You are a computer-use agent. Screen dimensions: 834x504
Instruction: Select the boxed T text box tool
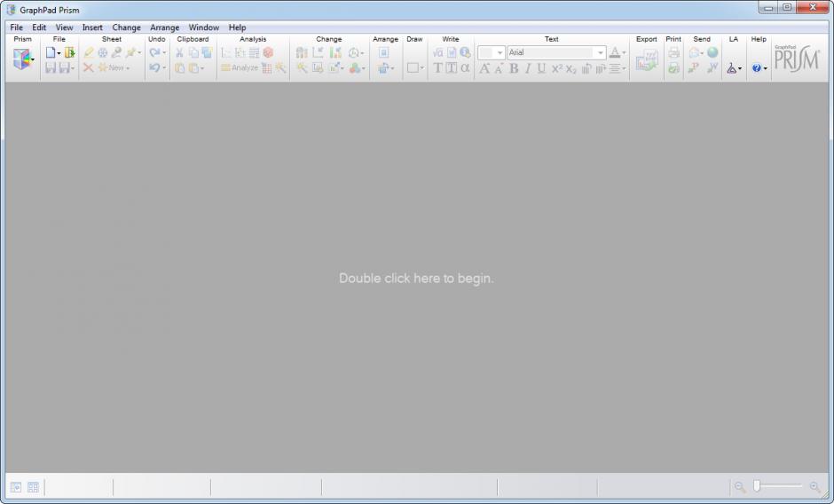coord(451,67)
